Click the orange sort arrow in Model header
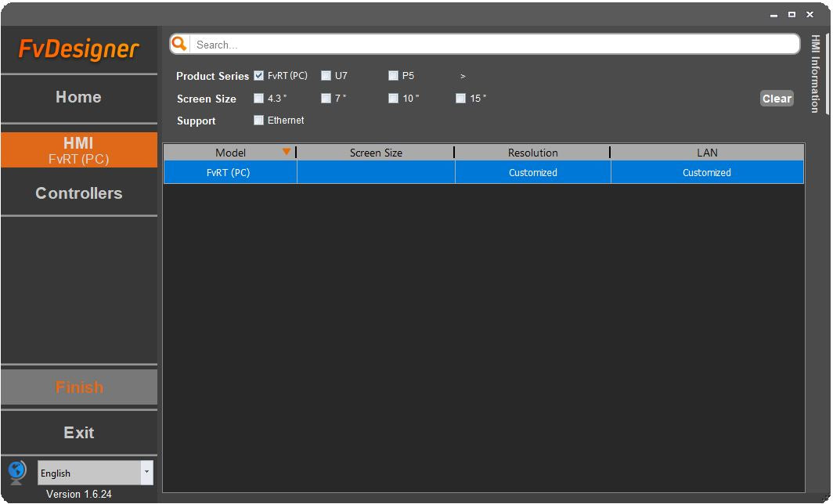The height and width of the screenshot is (504, 833). pos(287,152)
